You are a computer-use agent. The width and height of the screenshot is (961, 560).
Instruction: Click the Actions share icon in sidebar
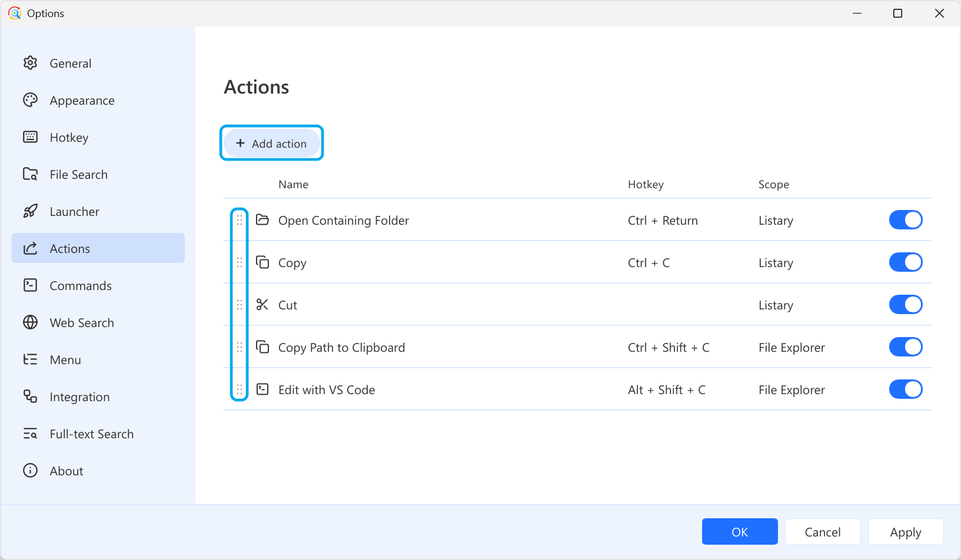[30, 248]
